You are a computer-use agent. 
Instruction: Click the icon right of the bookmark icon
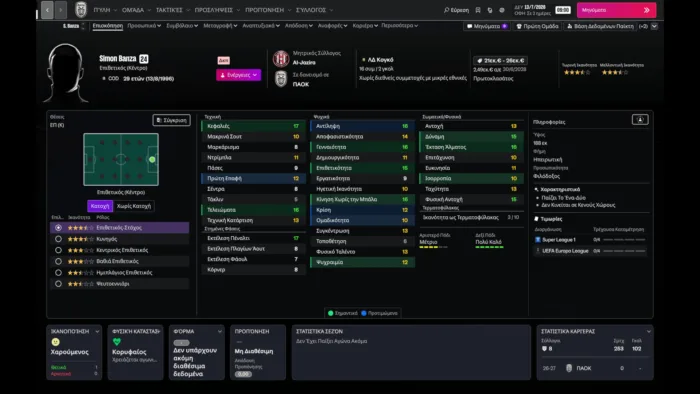tap(490, 10)
